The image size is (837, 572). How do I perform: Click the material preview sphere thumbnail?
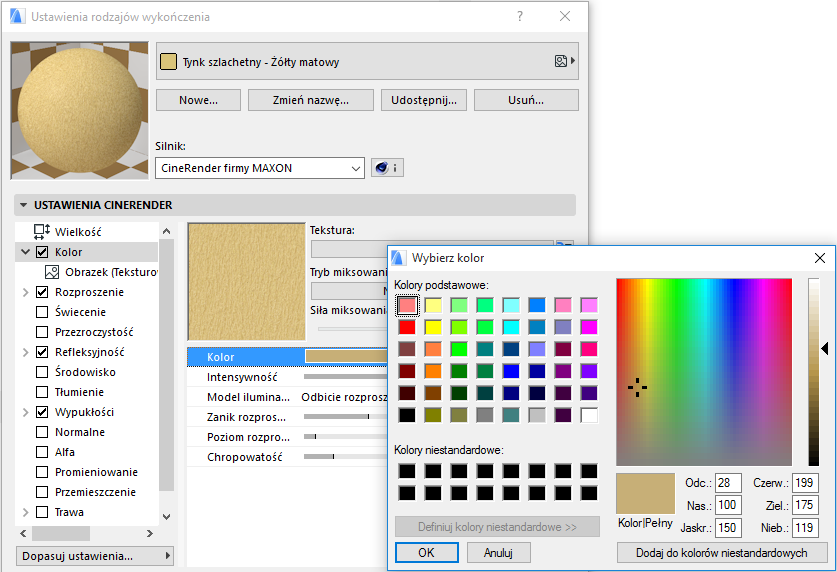[80, 110]
